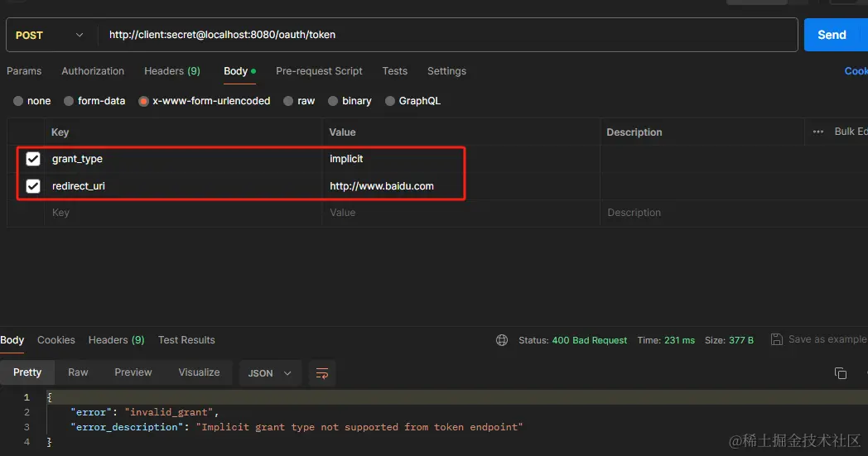868x456 pixels.
Task: Click the response size 377 B
Action: (x=740, y=340)
